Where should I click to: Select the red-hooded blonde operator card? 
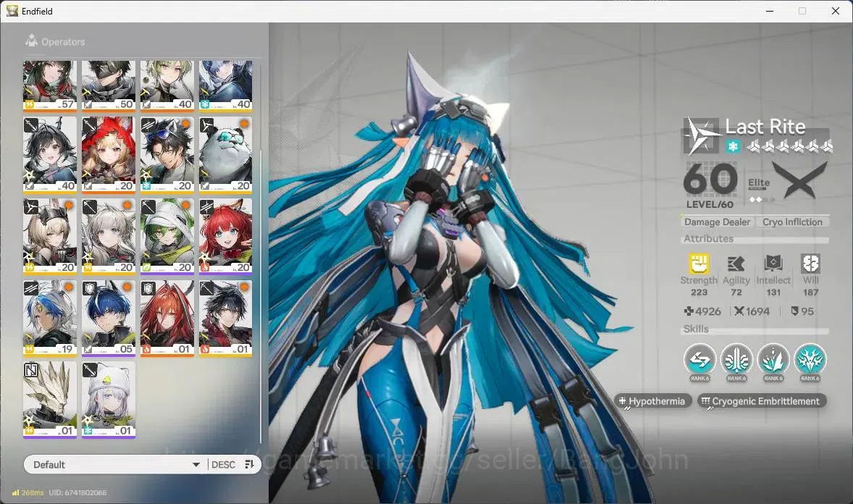point(109,154)
